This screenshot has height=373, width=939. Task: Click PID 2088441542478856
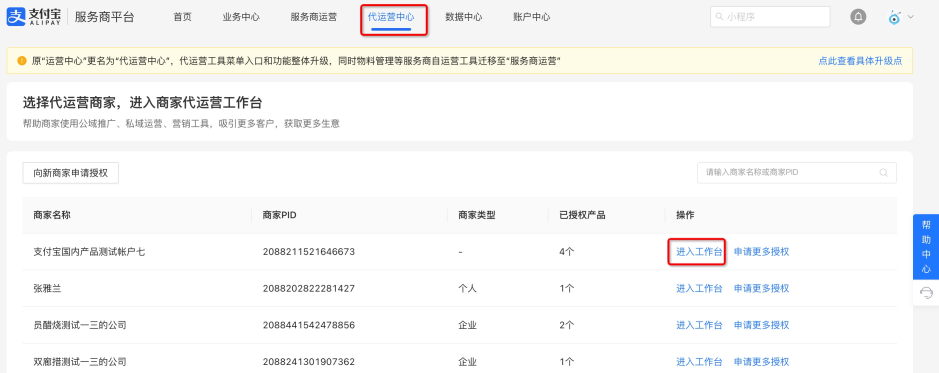coord(309,325)
